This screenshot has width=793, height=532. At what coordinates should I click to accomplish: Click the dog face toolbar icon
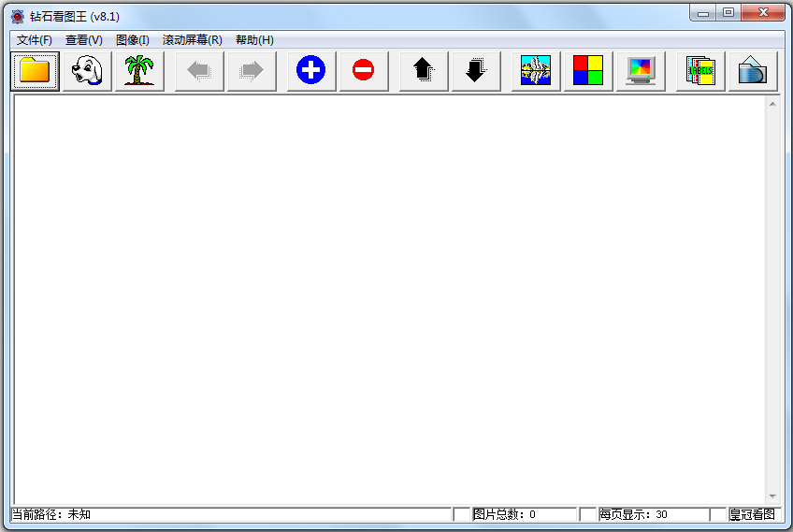click(87, 71)
